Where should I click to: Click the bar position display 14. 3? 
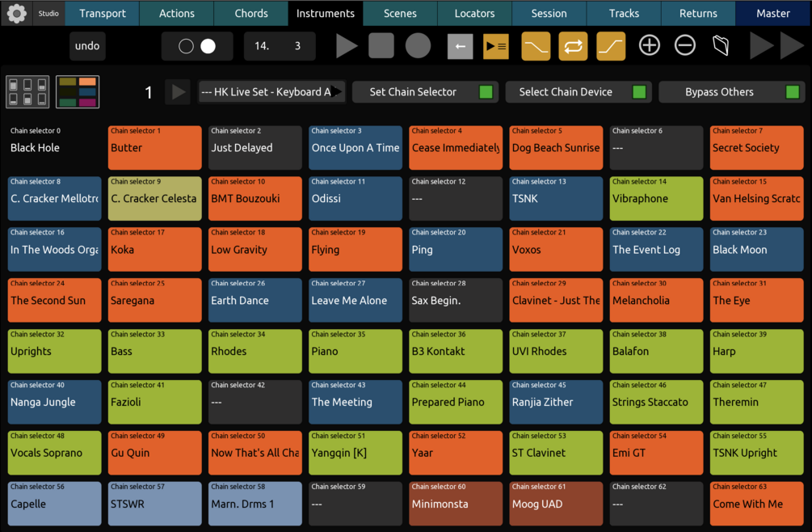[x=280, y=46]
